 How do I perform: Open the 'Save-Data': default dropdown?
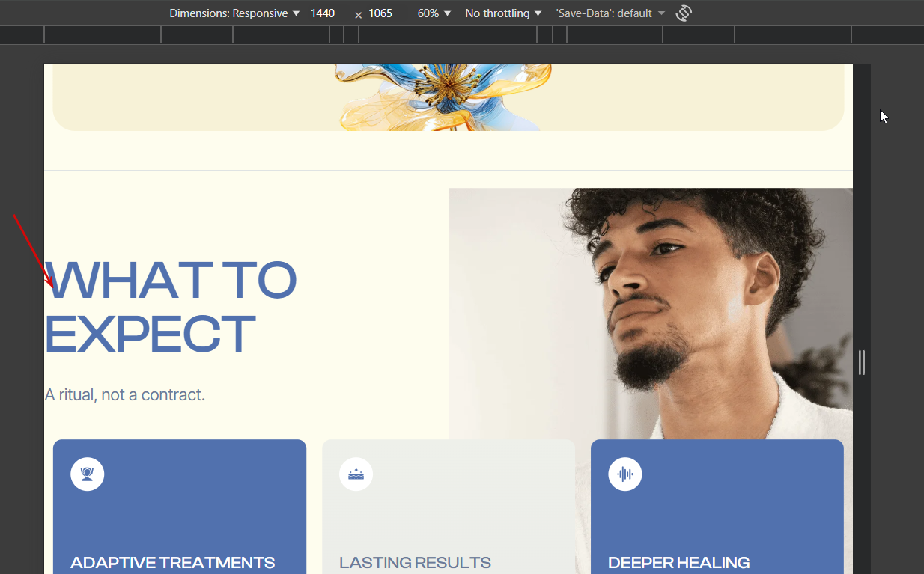click(610, 13)
